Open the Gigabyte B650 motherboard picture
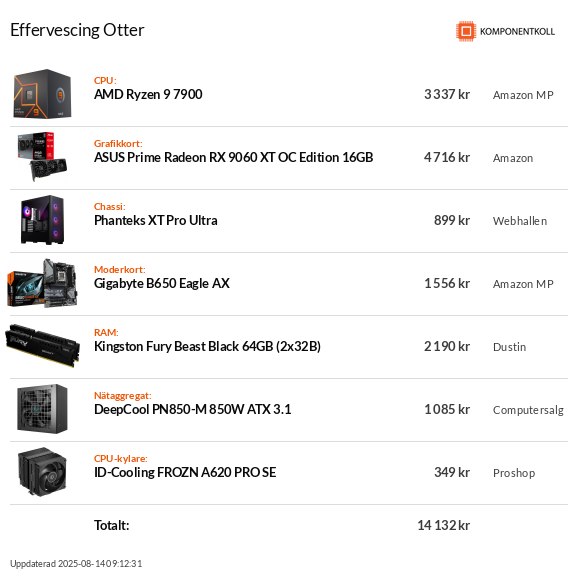This screenshot has height=577, width=577. tap(42, 283)
